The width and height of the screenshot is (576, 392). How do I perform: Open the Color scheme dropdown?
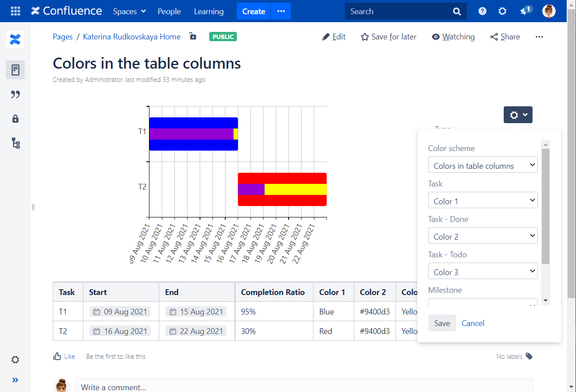pos(482,165)
